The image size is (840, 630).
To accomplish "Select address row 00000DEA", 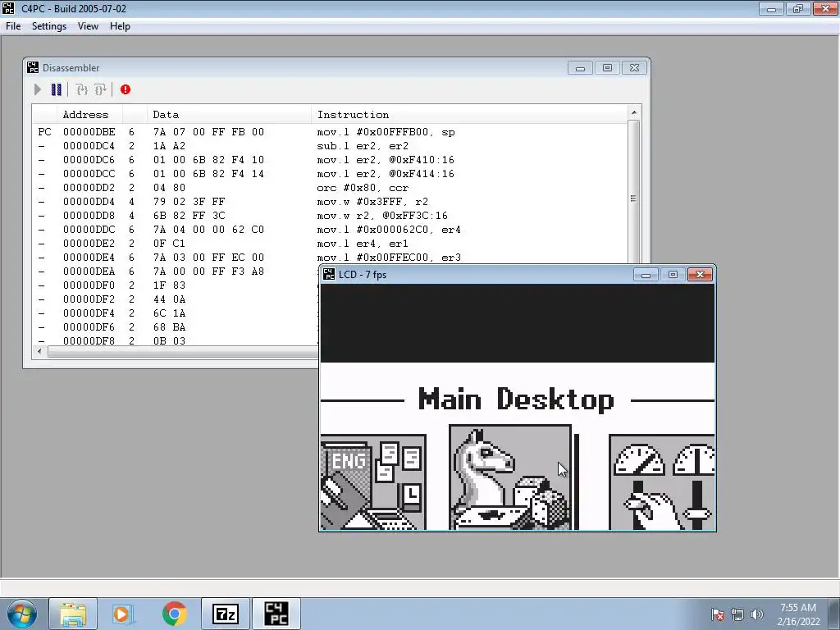I will pos(176,271).
